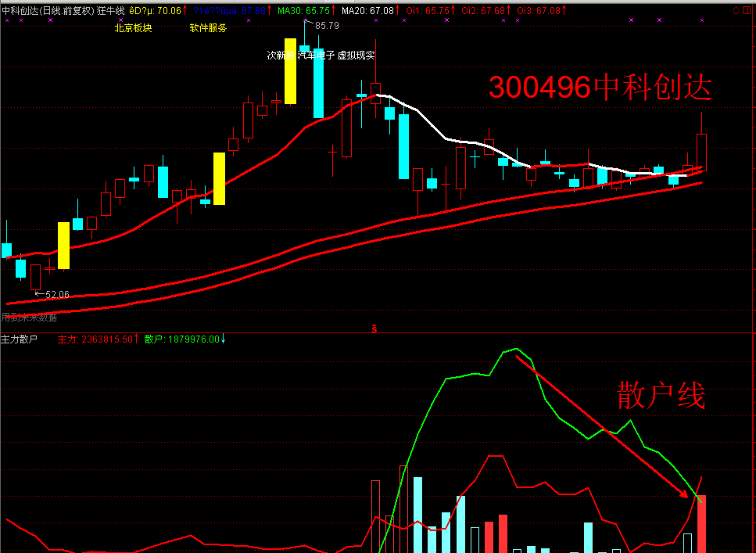Image resolution: width=756 pixels, height=553 pixels.
Task: Select the 狂牛线 indicator name
Action: 111,11
